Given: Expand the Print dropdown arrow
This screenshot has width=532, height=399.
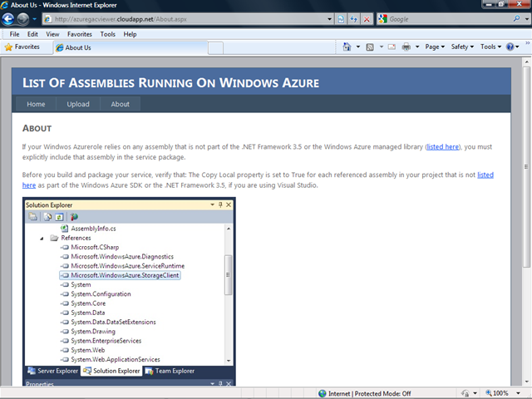Looking at the screenshot, I should tap(417, 47).
